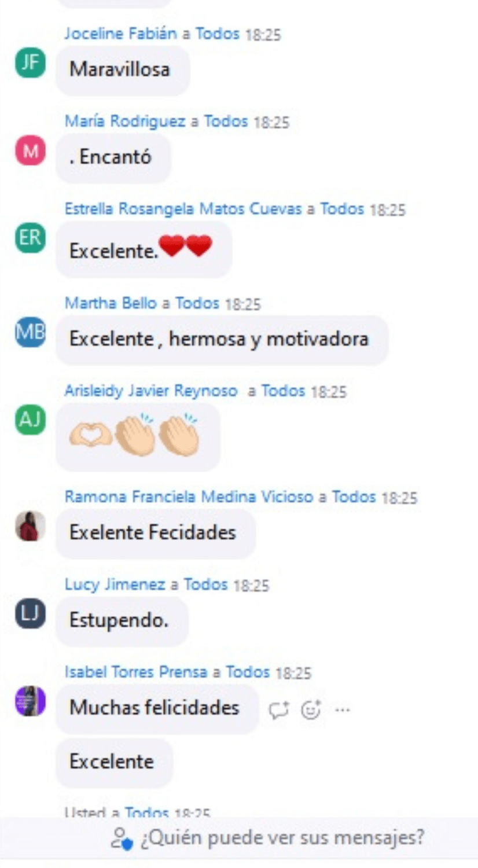
Task: Click sender name Estrella Rosangela Matos Cuevas
Action: coord(183,208)
